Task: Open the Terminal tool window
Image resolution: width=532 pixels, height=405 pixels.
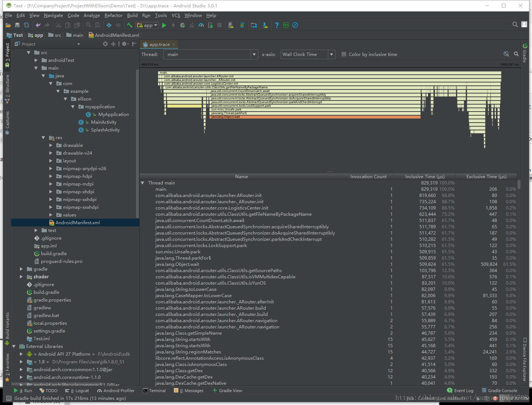Action: click(x=154, y=391)
